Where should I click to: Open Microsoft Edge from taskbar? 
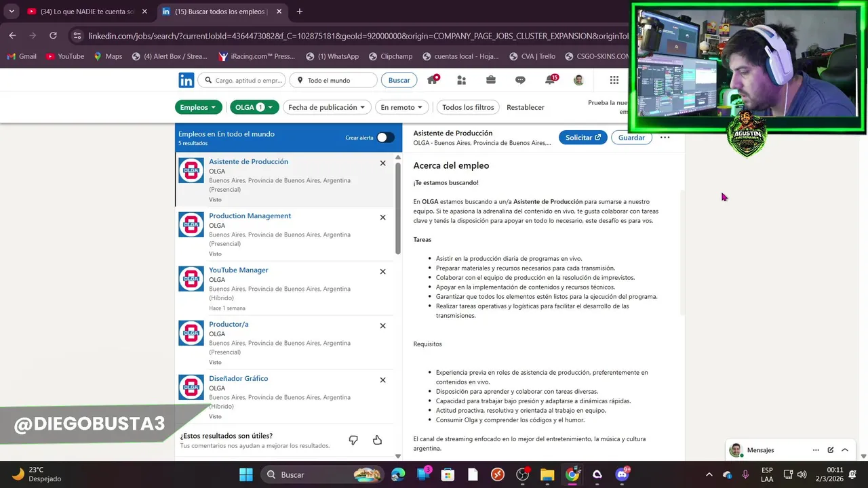pos(398,474)
